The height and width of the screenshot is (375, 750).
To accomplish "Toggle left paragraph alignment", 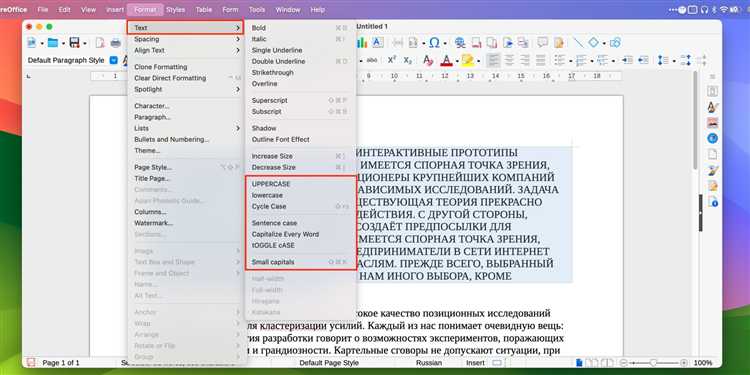I will [493, 60].
